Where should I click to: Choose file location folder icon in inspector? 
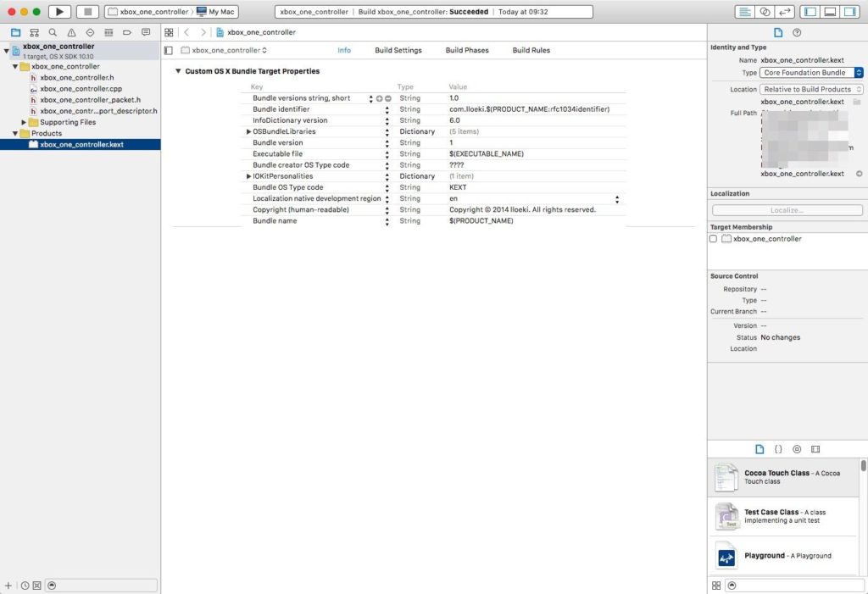tap(857, 102)
